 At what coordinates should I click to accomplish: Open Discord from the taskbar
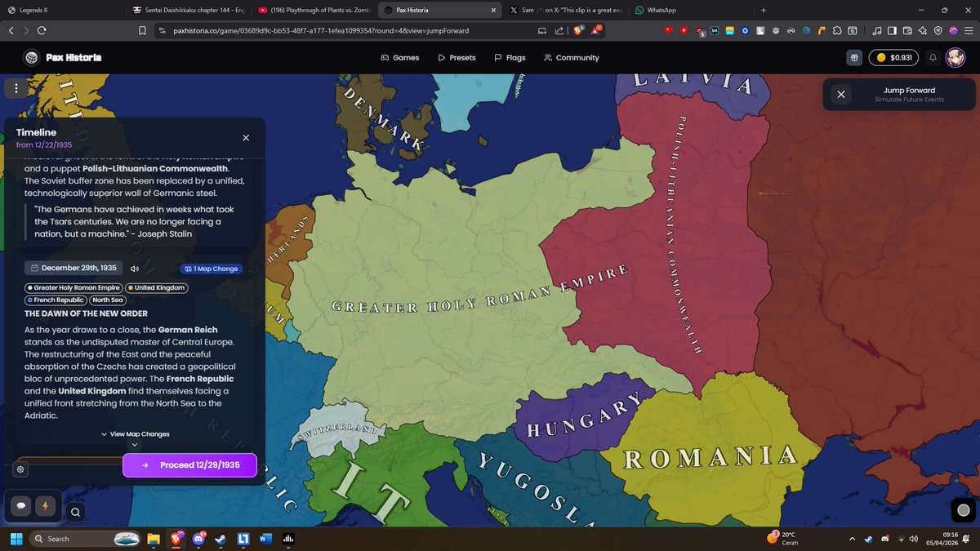tap(198, 539)
